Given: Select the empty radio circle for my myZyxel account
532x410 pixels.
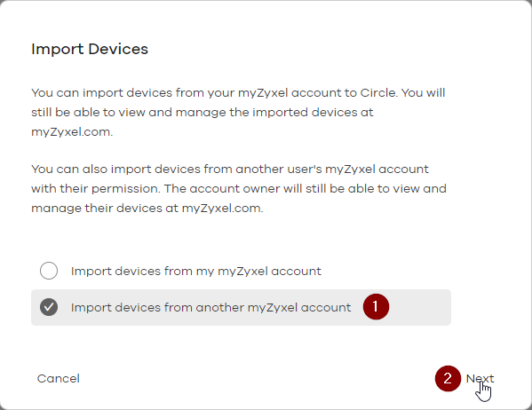Looking at the screenshot, I should point(49,271).
